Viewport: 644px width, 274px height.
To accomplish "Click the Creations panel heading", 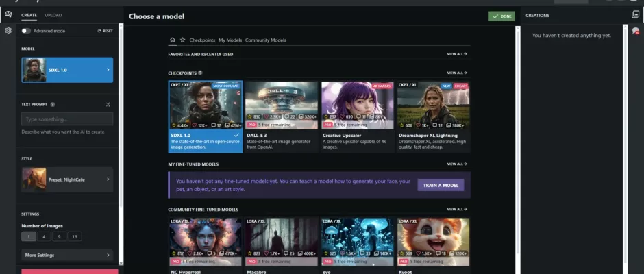I will coord(537,16).
